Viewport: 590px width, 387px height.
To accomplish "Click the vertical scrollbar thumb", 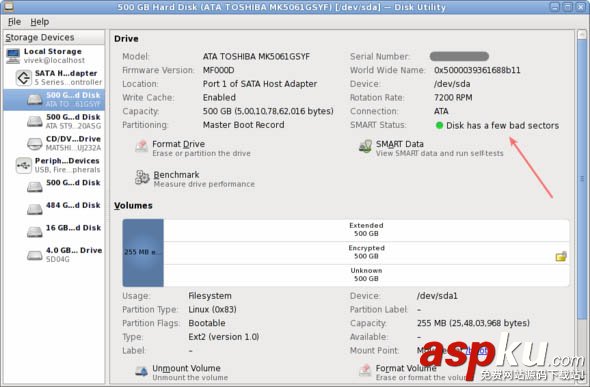I will [x=582, y=179].
